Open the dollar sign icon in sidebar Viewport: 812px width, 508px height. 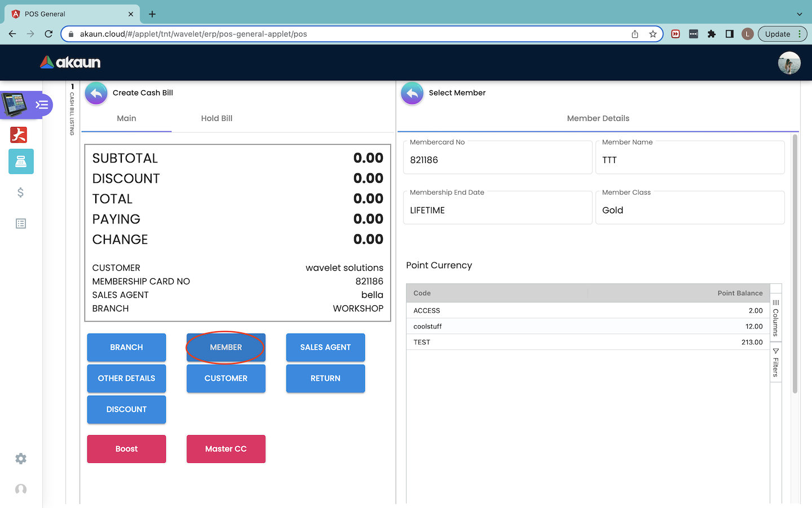20,192
